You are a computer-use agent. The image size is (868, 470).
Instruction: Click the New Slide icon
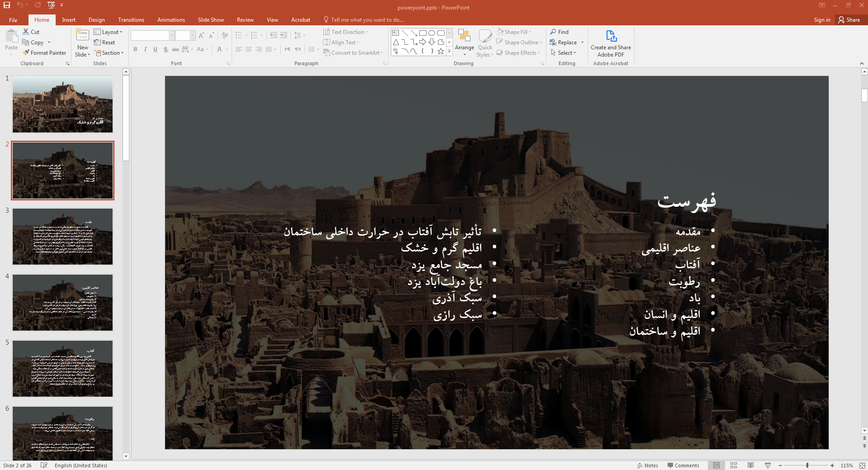(x=82, y=36)
